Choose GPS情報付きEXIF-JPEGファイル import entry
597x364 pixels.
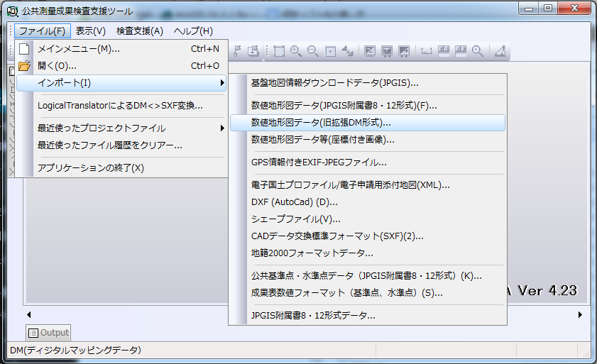tap(319, 162)
